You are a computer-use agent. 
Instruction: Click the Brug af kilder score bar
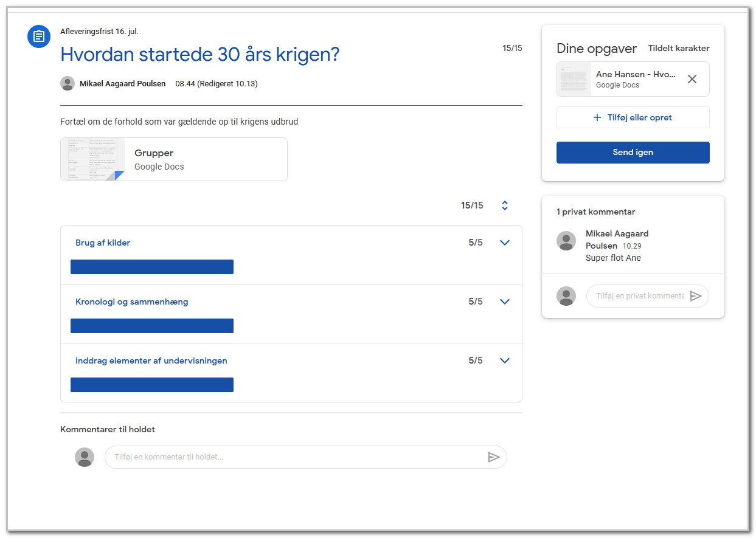[152, 267]
